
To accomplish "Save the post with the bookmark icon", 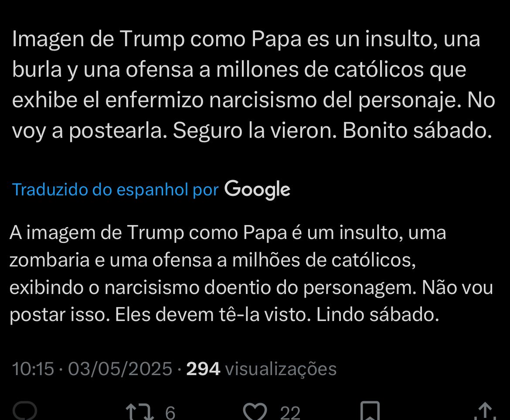I will 370,411.
